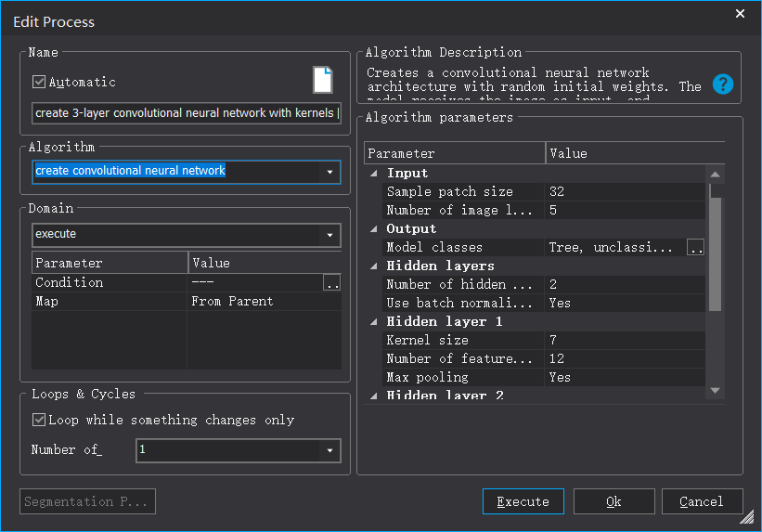762x532 pixels.
Task: Open the Algorithm dropdown list
Action: click(x=330, y=172)
